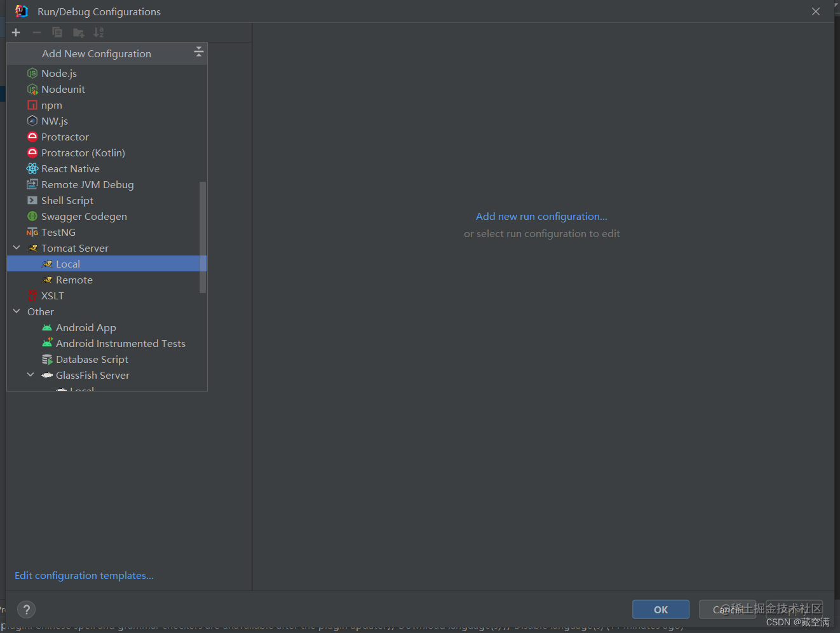840x633 pixels.
Task: Collapse the Tomcat Server tree node
Action: coord(17,248)
